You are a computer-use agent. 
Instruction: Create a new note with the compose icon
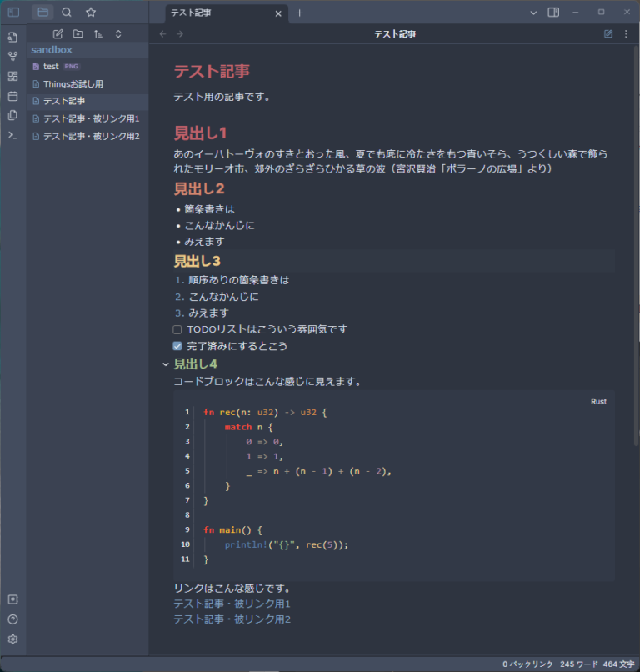[57, 33]
